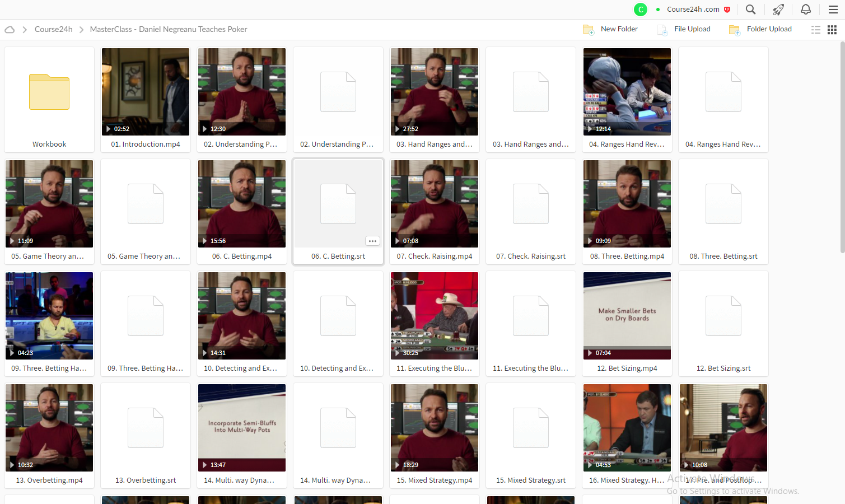Open 12. Bet Sizing.mp4 video thumbnail
This screenshot has width=845, height=504.
(x=627, y=316)
